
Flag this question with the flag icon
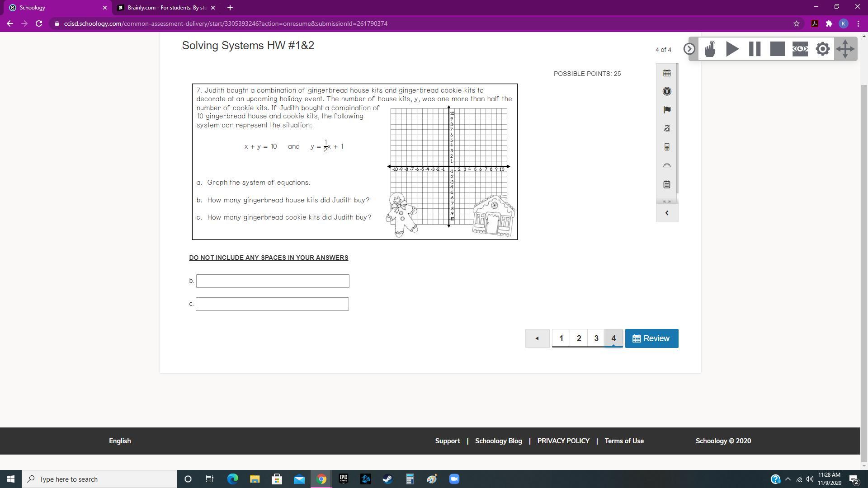click(x=667, y=110)
